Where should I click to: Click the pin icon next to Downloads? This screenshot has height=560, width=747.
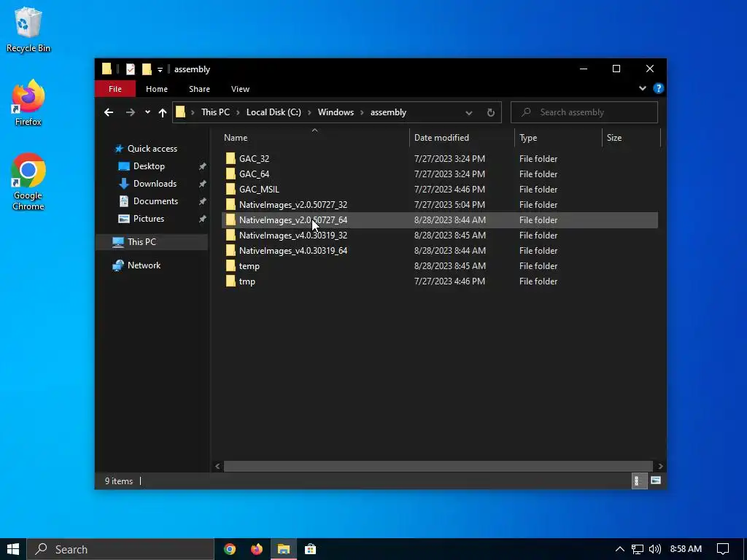coord(203,184)
